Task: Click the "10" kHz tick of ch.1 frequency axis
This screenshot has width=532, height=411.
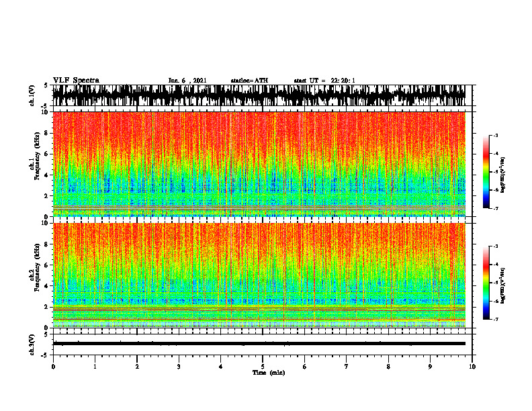Action: click(x=46, y=112)
